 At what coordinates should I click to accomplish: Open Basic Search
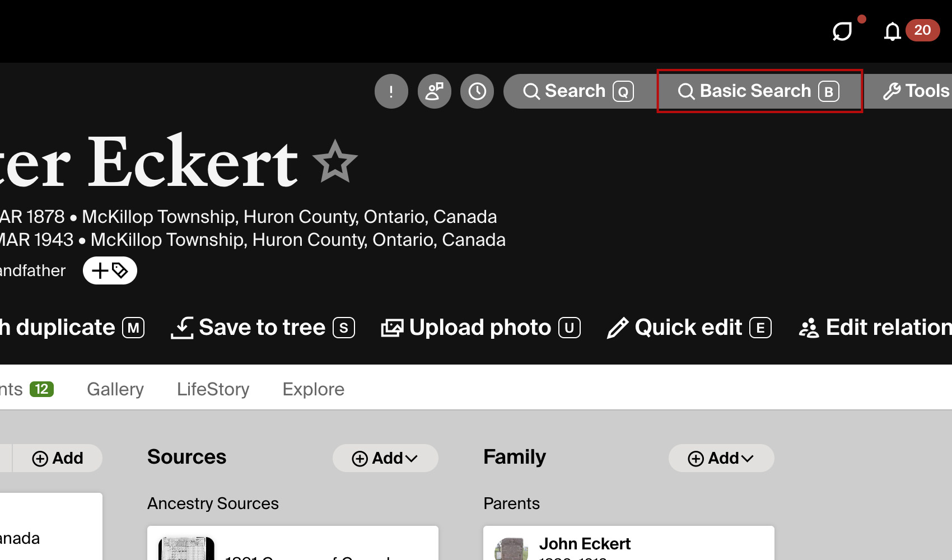point(759,91)
